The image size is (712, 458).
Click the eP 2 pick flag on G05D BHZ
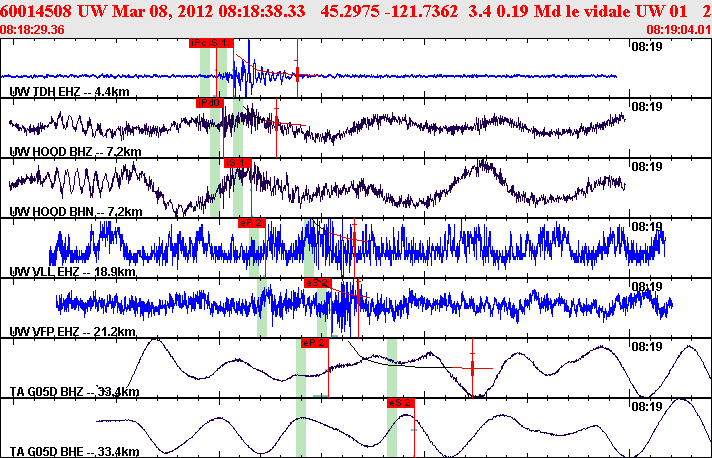(315, 343)
